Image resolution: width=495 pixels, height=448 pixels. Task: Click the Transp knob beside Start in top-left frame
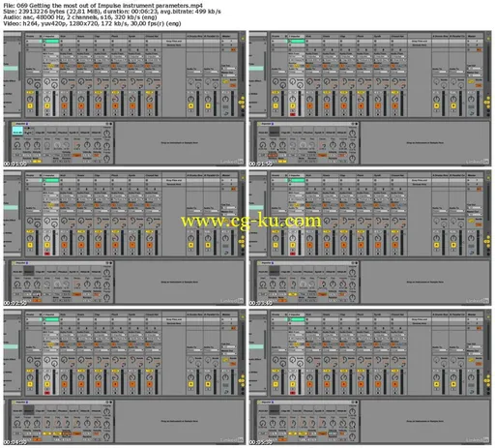(27, 145)
